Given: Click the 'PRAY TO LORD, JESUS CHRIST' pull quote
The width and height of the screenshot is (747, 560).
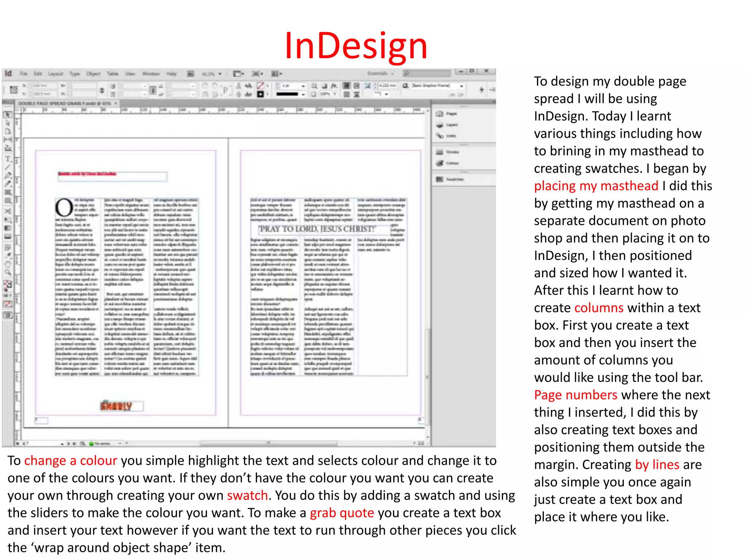Looking at the screenshot, I should (317, 229).
